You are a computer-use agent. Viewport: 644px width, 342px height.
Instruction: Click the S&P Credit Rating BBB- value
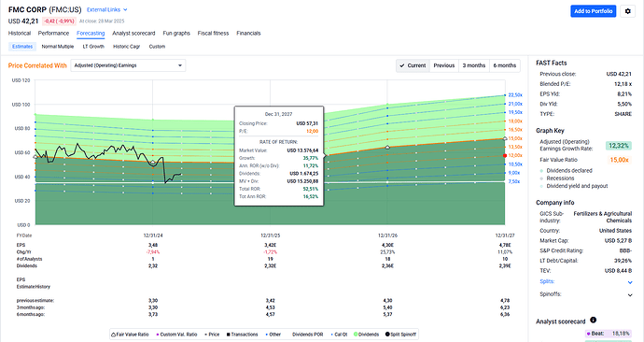625,250
